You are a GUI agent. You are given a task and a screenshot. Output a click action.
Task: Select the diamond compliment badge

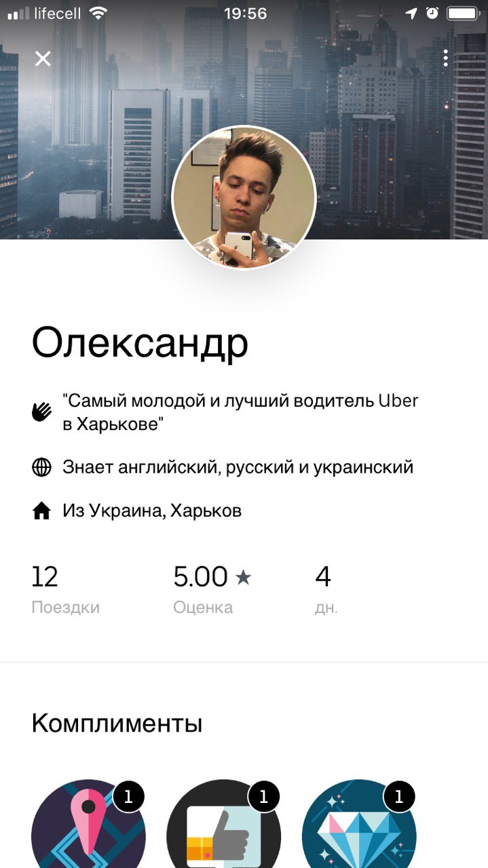(358, 824)
